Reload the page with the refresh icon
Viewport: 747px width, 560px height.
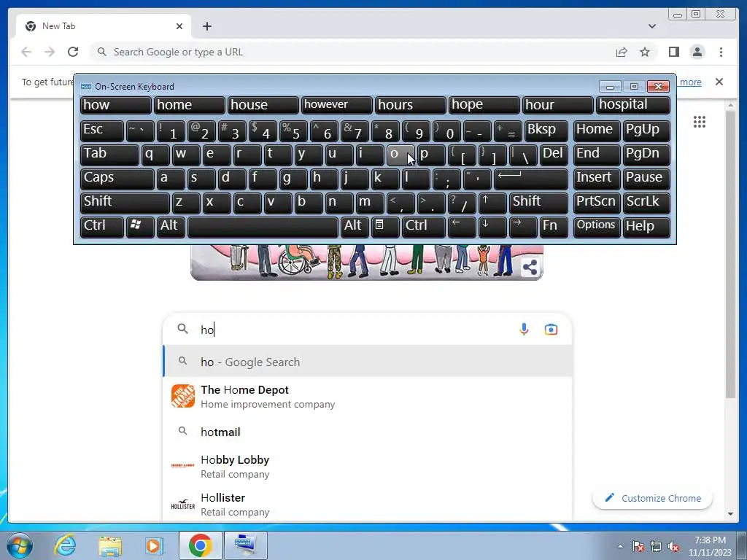click(73, 52)
